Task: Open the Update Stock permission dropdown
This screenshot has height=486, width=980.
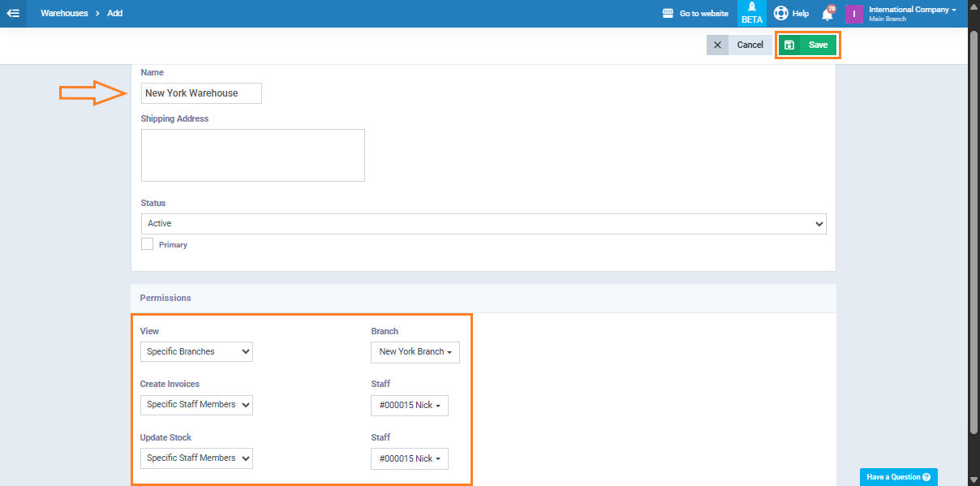Action: (196, 458)
